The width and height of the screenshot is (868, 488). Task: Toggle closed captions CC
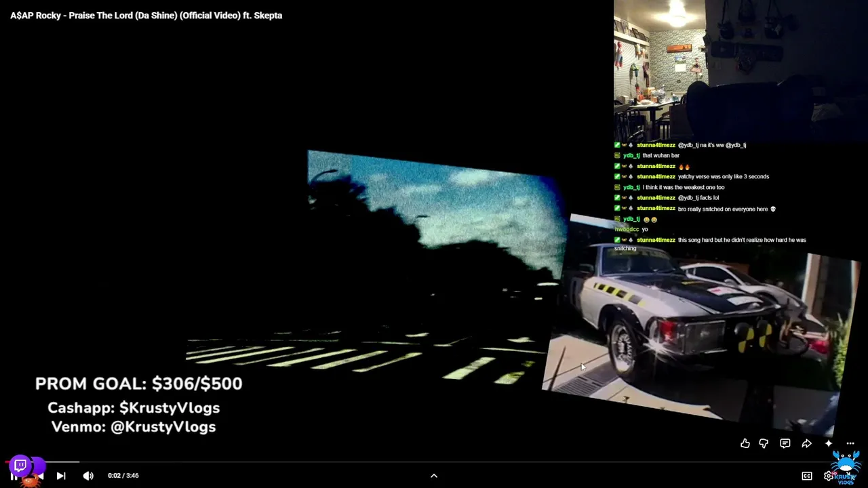click(x=807, y=476)
